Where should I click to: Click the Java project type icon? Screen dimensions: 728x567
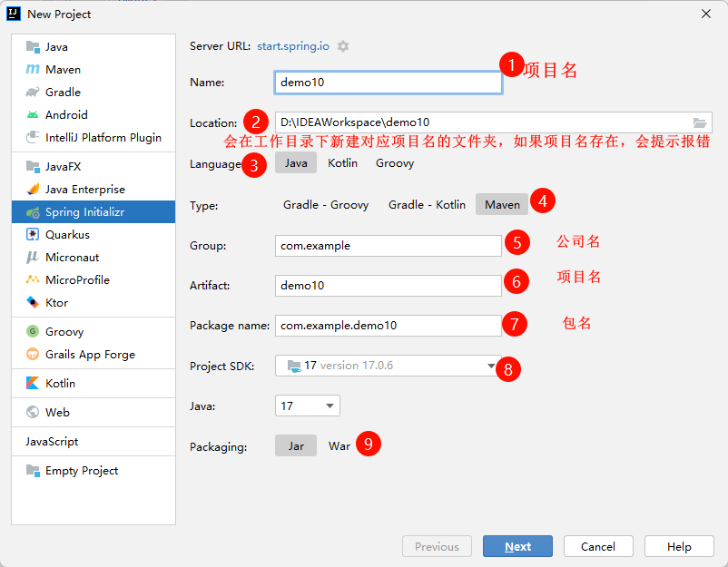tap(33, 47)
